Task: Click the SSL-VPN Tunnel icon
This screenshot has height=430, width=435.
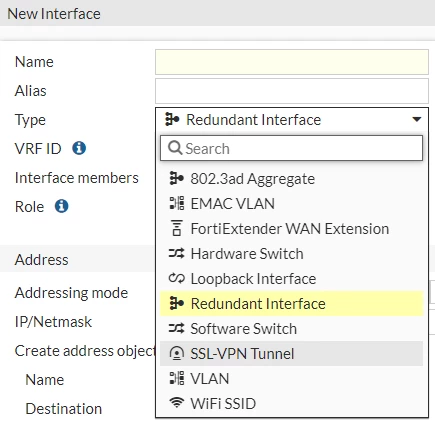Action: (x=176, y=353)
